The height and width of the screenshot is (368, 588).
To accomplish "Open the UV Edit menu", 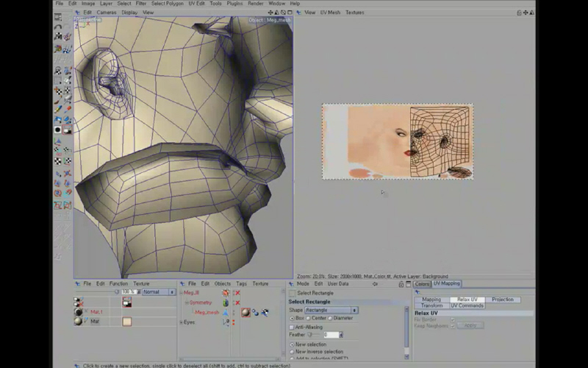I will click(x=196, y=4).
